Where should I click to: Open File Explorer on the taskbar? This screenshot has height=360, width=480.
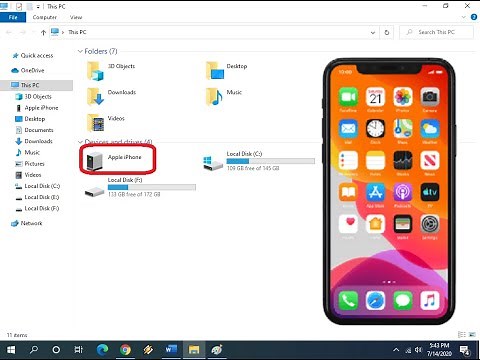coord(194,350)
